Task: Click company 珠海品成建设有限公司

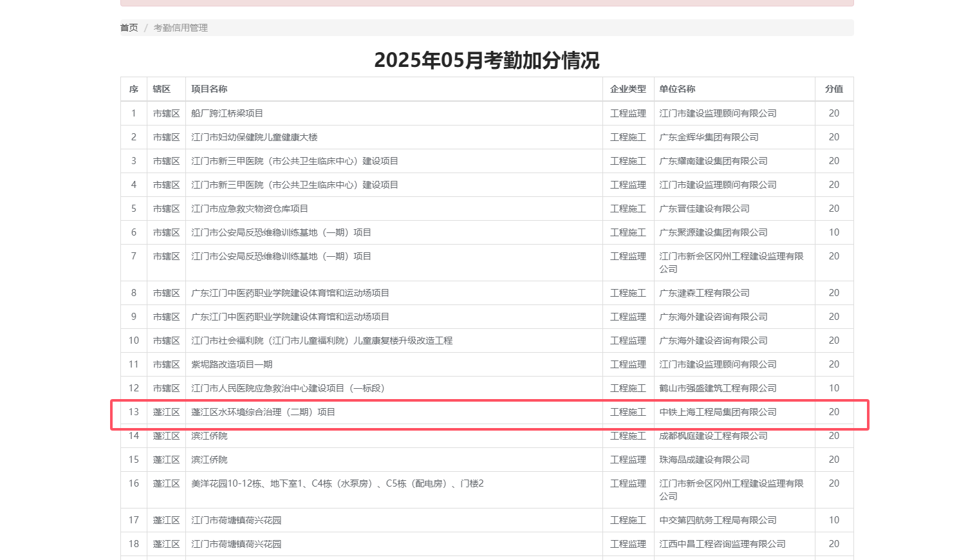Action: tap(704, 460)
